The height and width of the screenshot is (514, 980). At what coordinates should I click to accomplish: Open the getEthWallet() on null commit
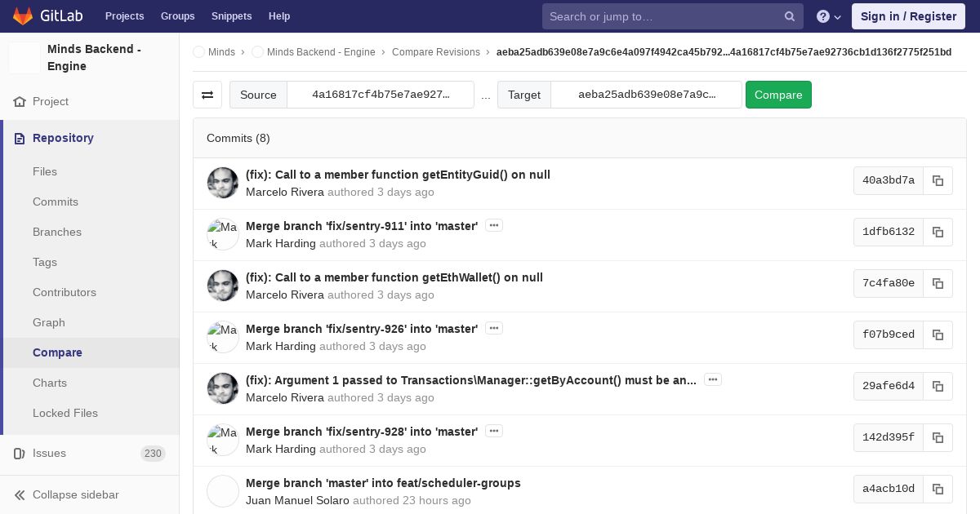pyautogui.click(x=394, y=277)
